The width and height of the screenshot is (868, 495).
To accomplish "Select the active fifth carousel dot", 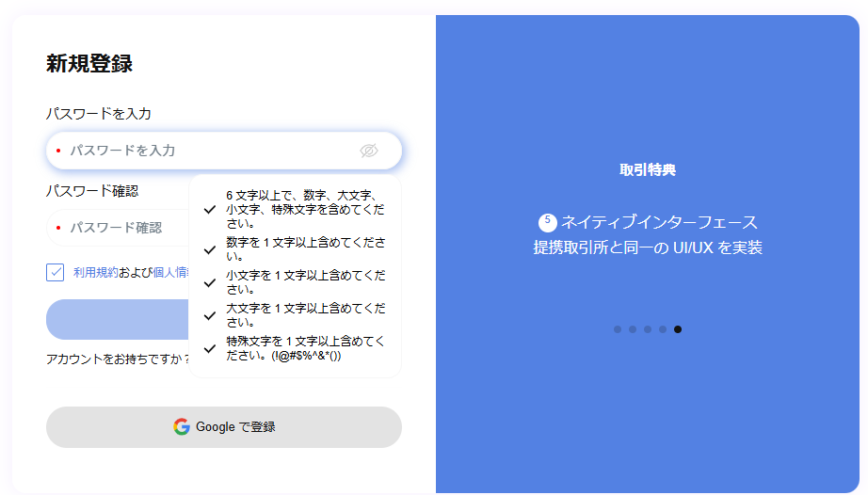I will (x=678, y=329).
